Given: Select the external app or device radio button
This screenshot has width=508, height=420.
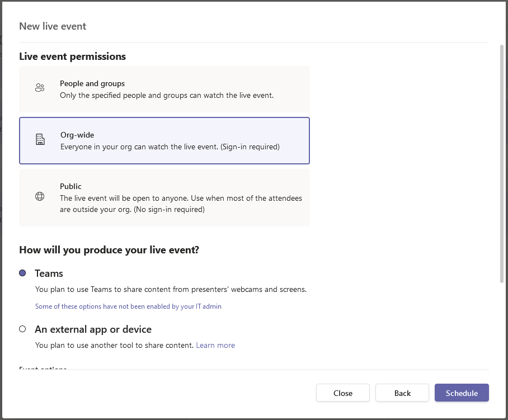Looking at the screenshot, I should (22, 329).
